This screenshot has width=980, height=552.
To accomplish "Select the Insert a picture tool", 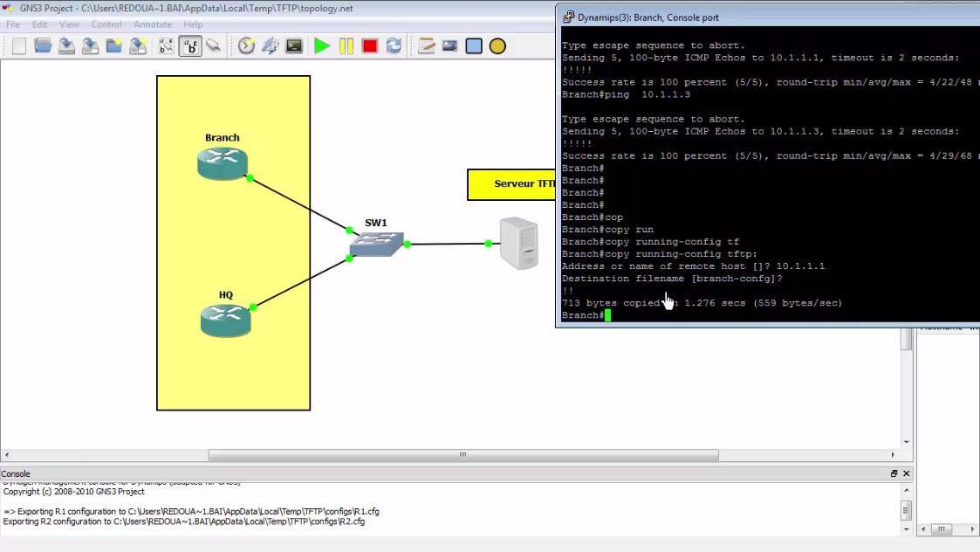I will [x=450, y=45].
